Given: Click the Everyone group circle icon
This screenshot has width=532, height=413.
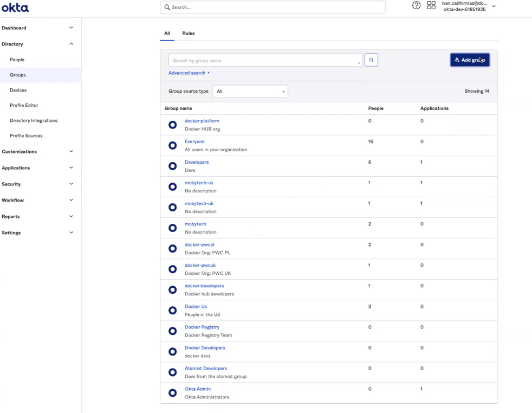Looking at the screenshot, I should coord(173,146).
